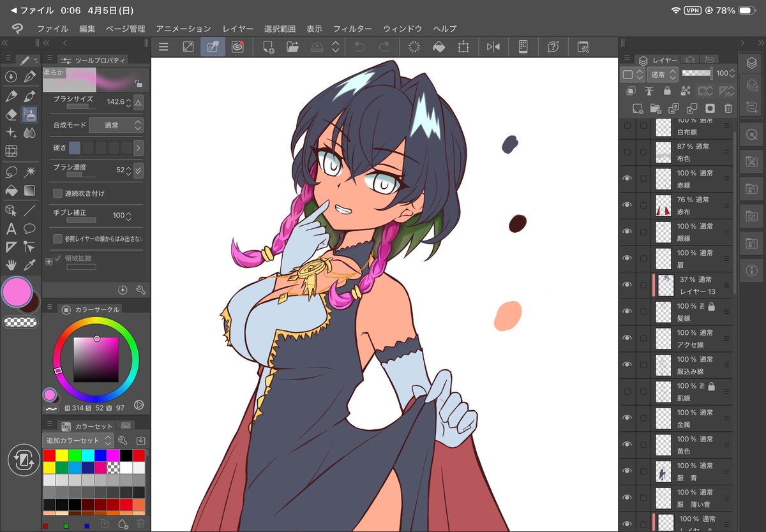Hide the 眉 layer
The height and width of the screenshot is (532, 766).
tap(627, 259)
